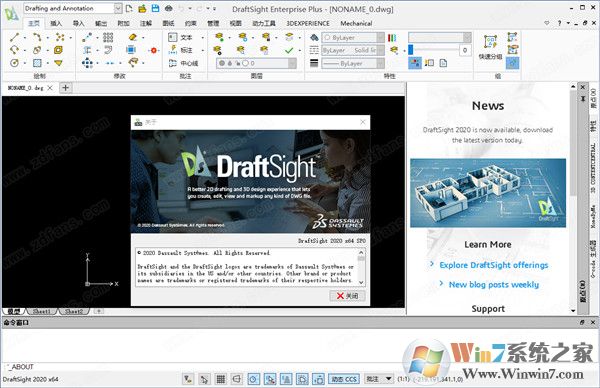Select the Eraser delete tool

coord(132,37)
